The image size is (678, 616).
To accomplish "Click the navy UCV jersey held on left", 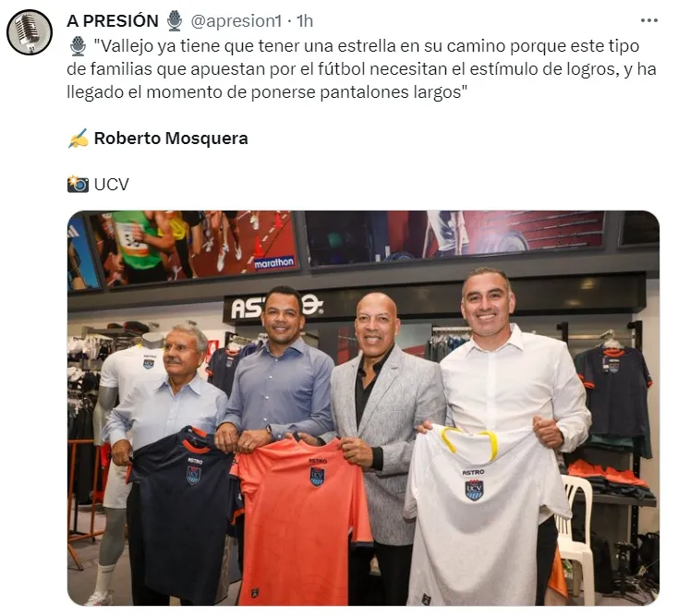I will point(182,513).
